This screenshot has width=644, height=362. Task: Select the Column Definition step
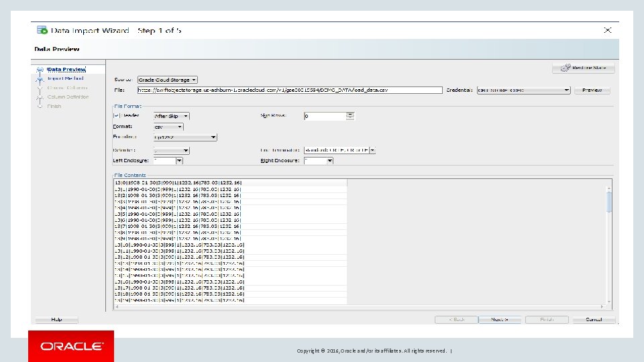click(x=68, y=97)
